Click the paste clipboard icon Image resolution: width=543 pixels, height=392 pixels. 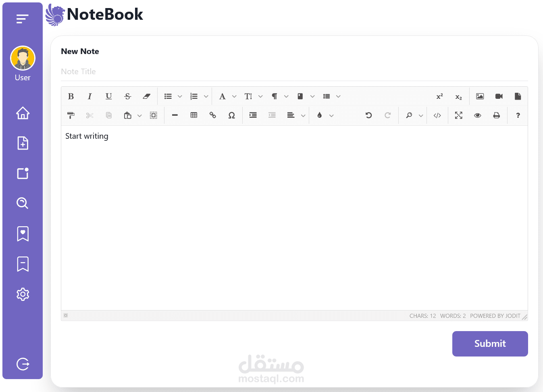point(127,115)
